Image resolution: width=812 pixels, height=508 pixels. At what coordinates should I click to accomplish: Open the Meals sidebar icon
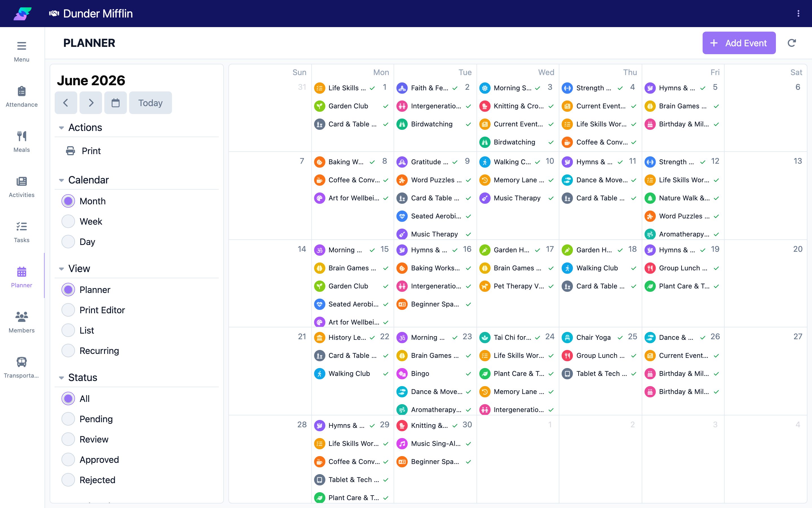tap(21, 136)
